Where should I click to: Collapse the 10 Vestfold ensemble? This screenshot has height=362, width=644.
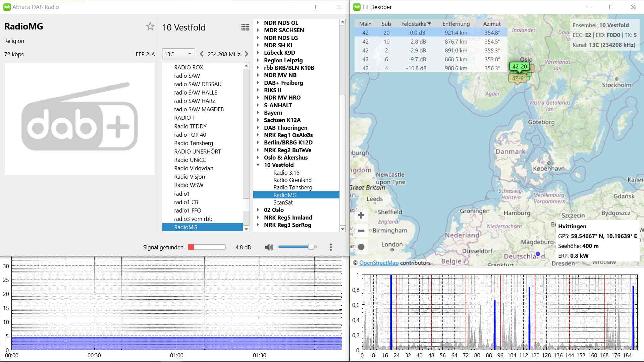coord(258,165)
